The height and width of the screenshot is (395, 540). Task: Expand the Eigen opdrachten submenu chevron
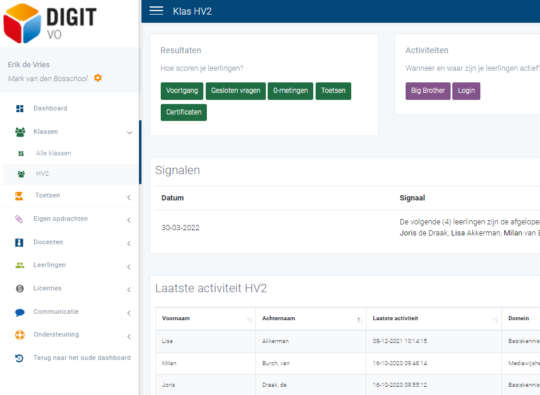coord(129,220)
